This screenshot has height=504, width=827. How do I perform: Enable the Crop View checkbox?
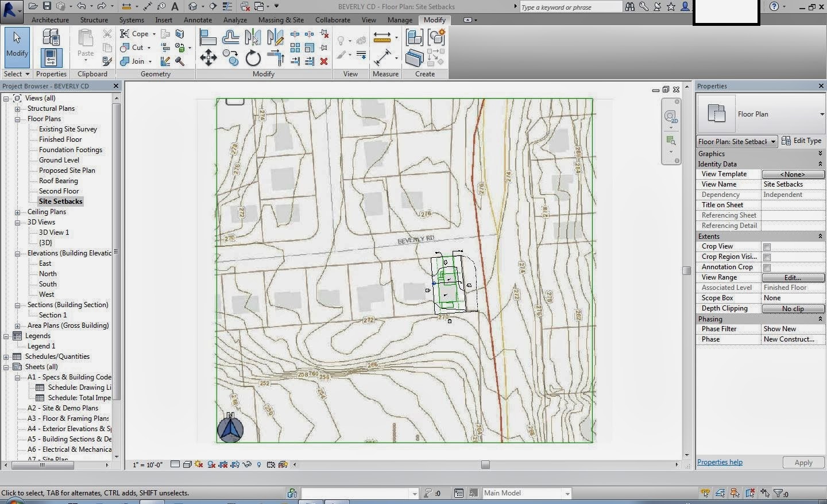[767, 246]
